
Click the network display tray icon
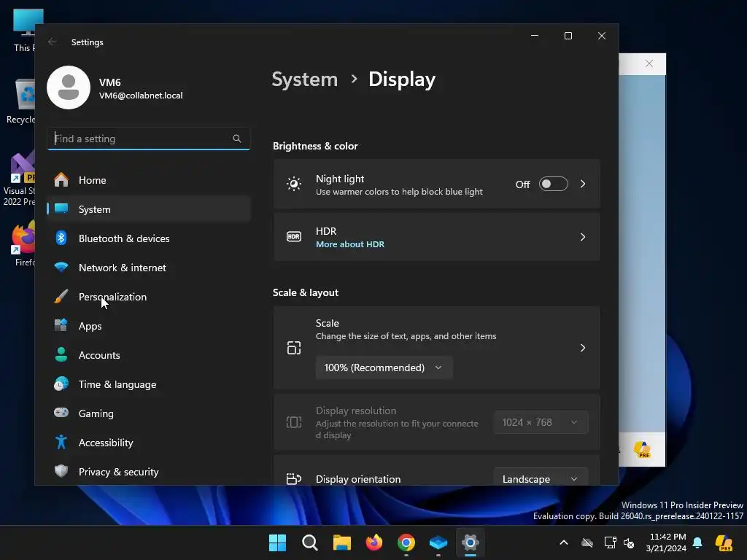click(609, 542)
